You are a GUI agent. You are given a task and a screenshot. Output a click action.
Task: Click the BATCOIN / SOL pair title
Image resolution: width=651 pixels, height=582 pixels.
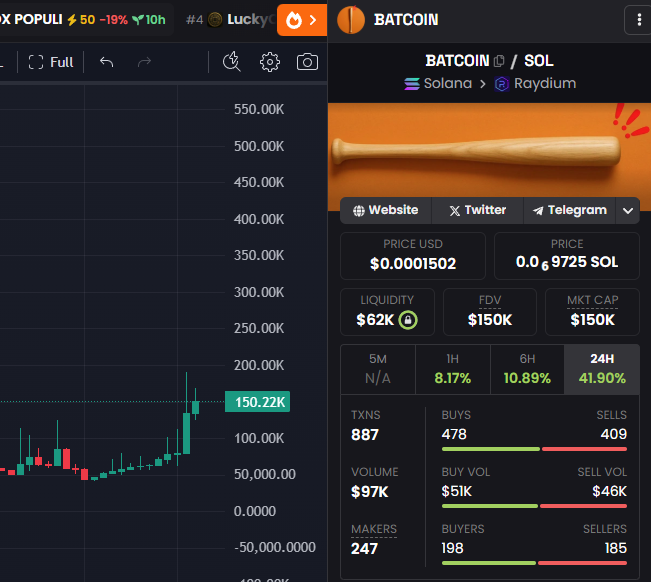(489, 61)
